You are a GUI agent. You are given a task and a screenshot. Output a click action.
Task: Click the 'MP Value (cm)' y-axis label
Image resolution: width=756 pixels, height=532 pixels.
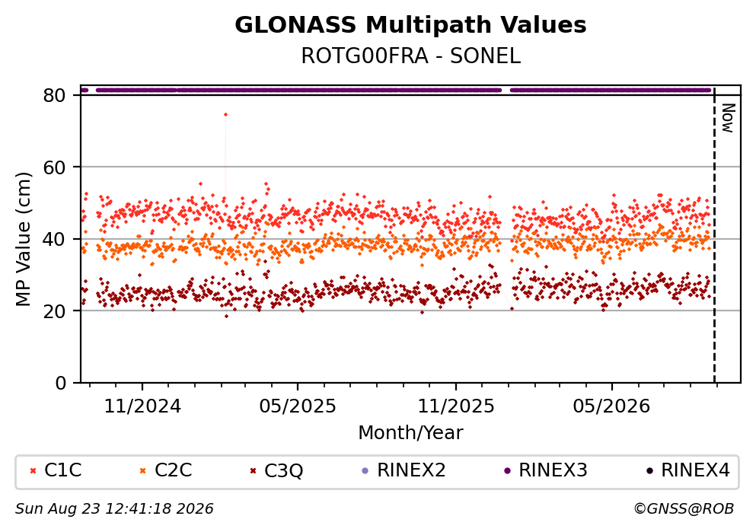pos(23,239)
